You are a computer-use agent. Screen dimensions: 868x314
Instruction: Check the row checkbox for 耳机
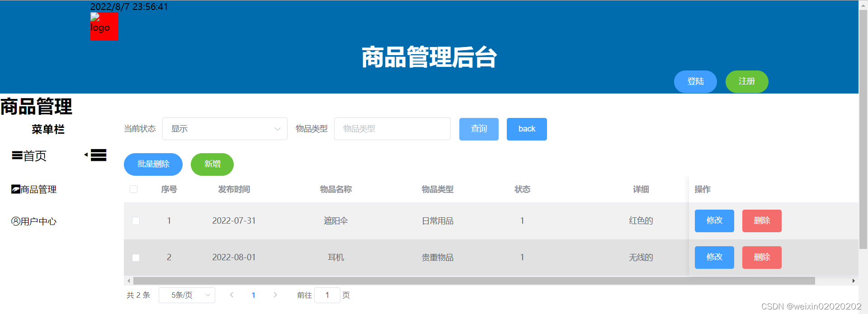coord(136,258)
